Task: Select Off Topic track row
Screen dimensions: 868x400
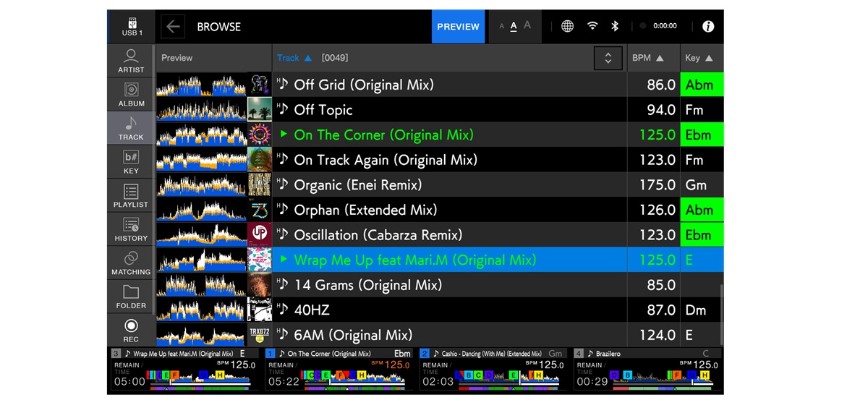Action: [448, 110]
